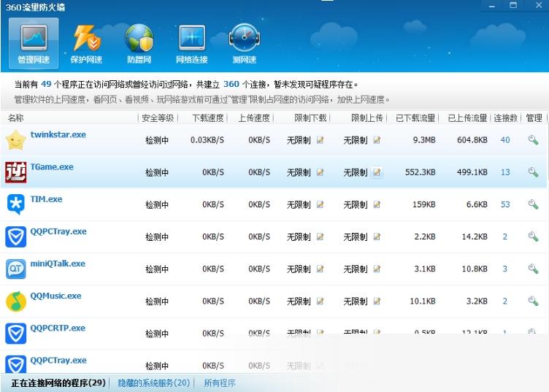Switch to 所有程序 tab
This screenshot has height=392, width=549.
[220, 383]
